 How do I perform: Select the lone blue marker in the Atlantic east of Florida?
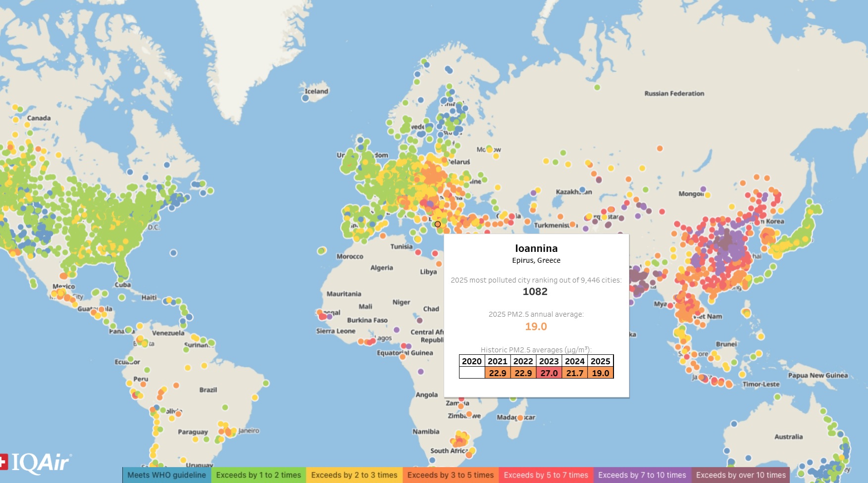173,253
